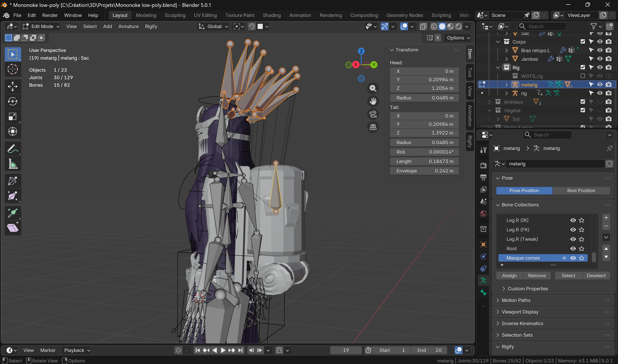Toggle X-ray display

pyautogui.click(x=423, y=26)
